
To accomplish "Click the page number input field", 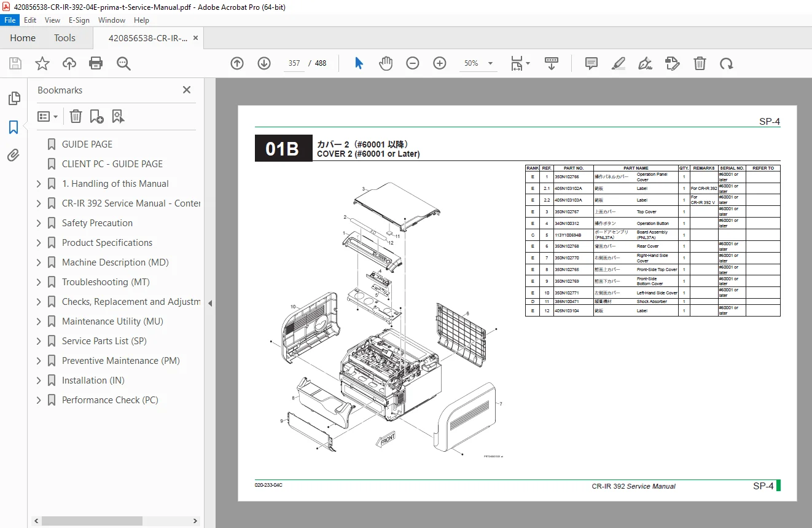I will coord(294,63).
